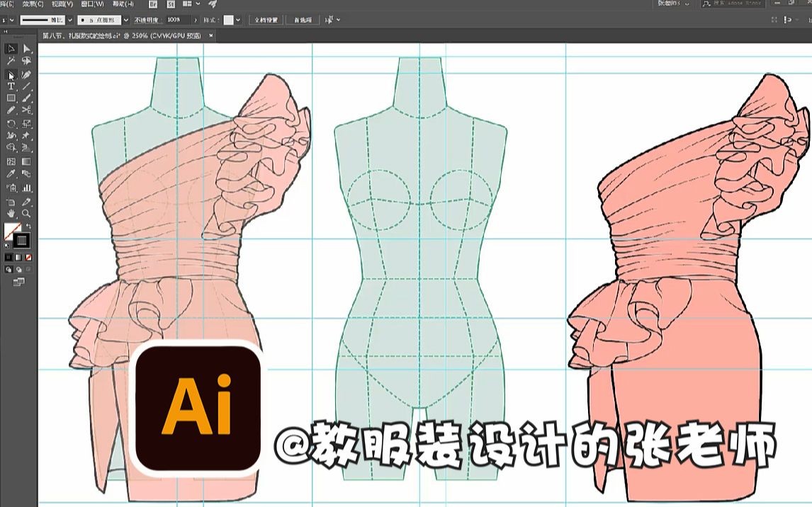Open the 样式 style dropdown

[x=237, y=20]
